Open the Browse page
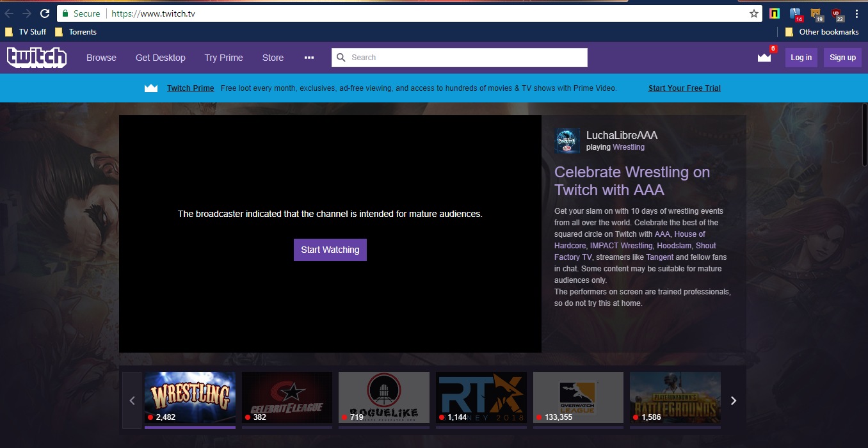 (x=101, y=58)
